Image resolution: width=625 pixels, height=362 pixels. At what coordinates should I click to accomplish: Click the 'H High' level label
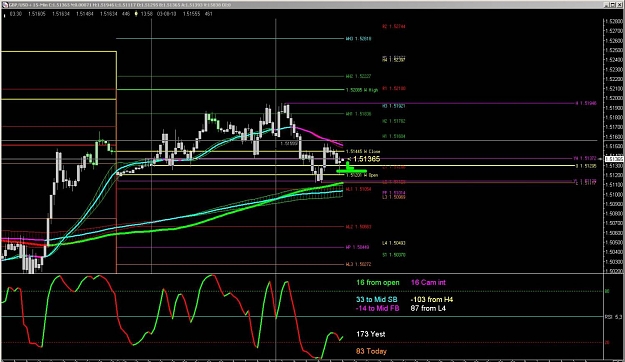pos(362,90)
